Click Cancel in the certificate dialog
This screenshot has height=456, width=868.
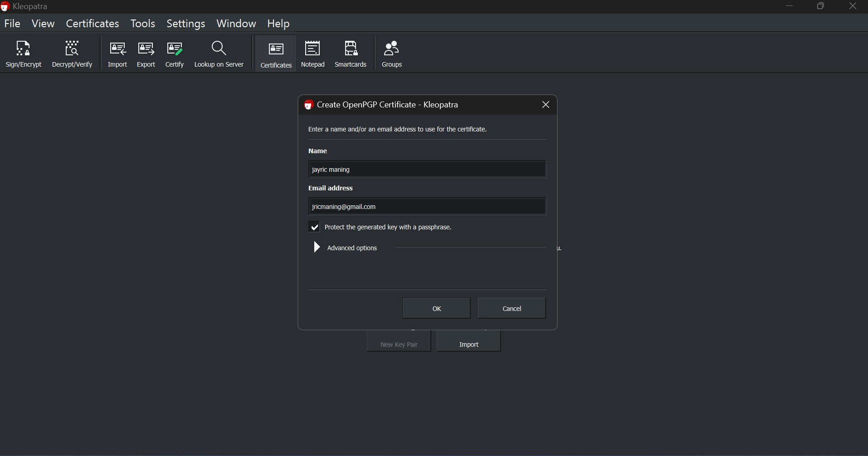click(x=512, y=308)
